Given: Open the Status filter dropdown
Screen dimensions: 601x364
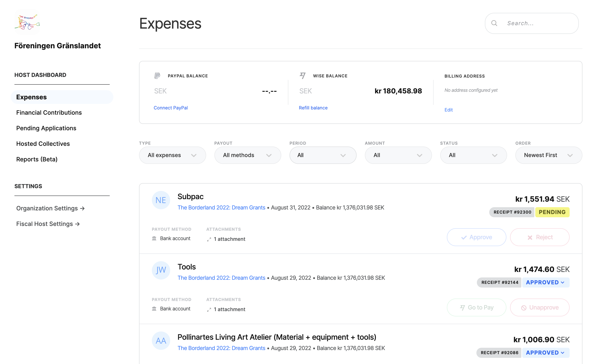Looking at the screenshot, I should pos(473,155).
